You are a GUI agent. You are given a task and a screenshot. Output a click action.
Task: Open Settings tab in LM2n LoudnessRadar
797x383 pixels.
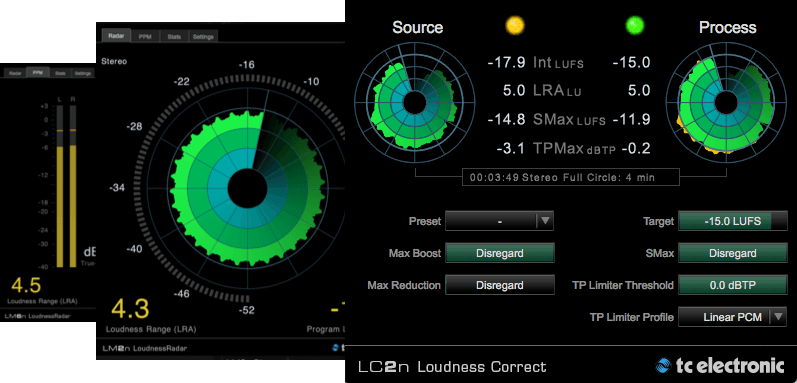pyautogui.click(x=203, y=37)
